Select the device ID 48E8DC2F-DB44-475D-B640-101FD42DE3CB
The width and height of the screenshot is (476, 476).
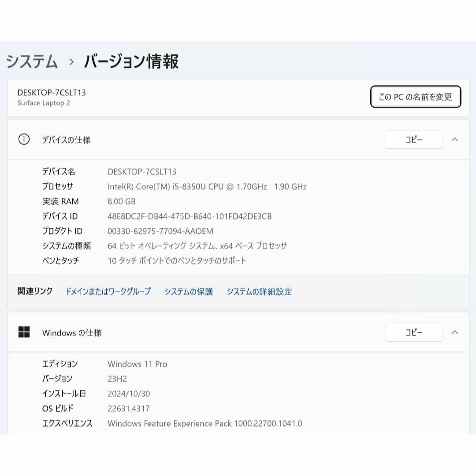click(x=190, y=216)
